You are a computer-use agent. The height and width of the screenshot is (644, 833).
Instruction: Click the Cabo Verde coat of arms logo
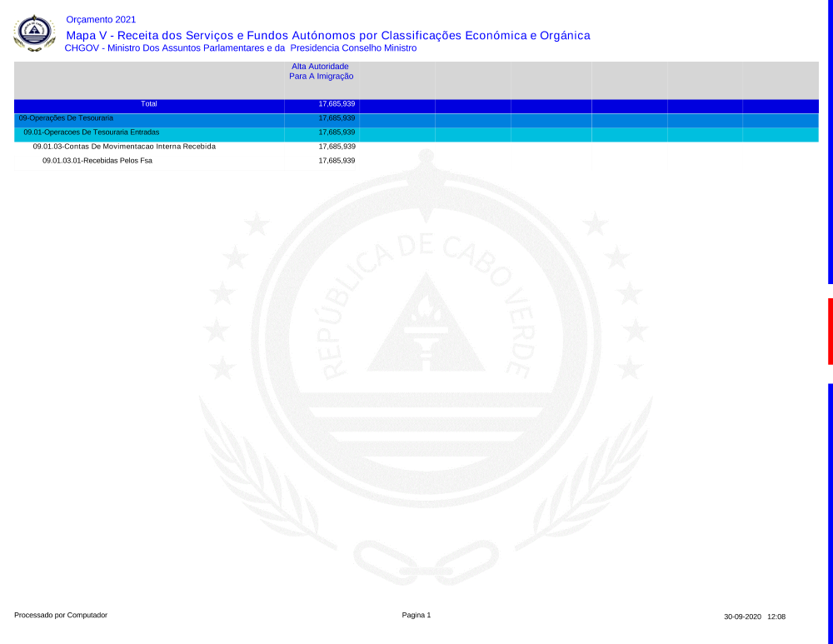coord(34,33)
